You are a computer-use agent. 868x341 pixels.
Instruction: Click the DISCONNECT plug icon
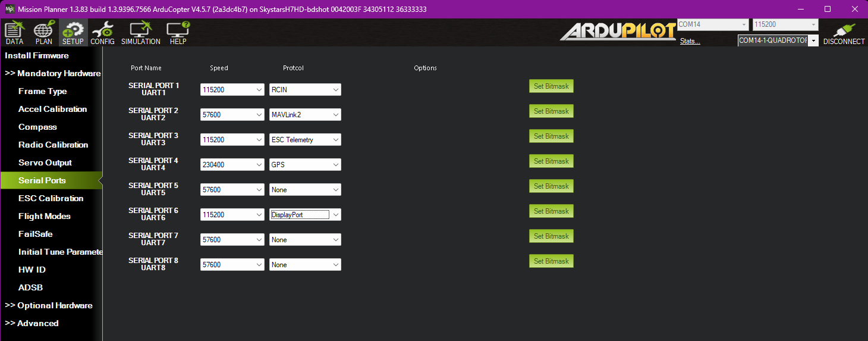pos(844,33)
